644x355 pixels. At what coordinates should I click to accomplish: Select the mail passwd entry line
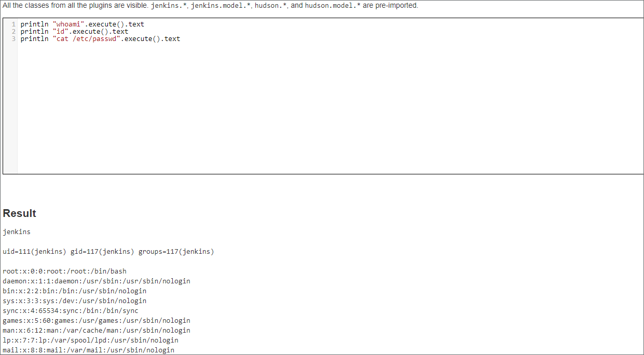pos(88,350)
